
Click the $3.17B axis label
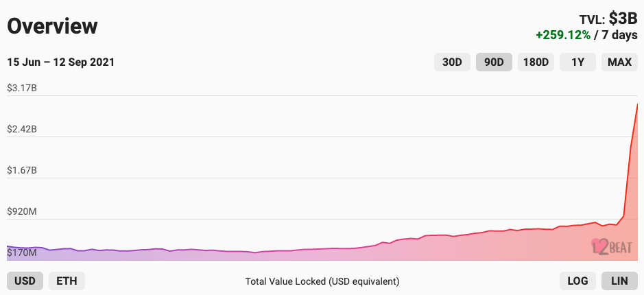[22, 88]
